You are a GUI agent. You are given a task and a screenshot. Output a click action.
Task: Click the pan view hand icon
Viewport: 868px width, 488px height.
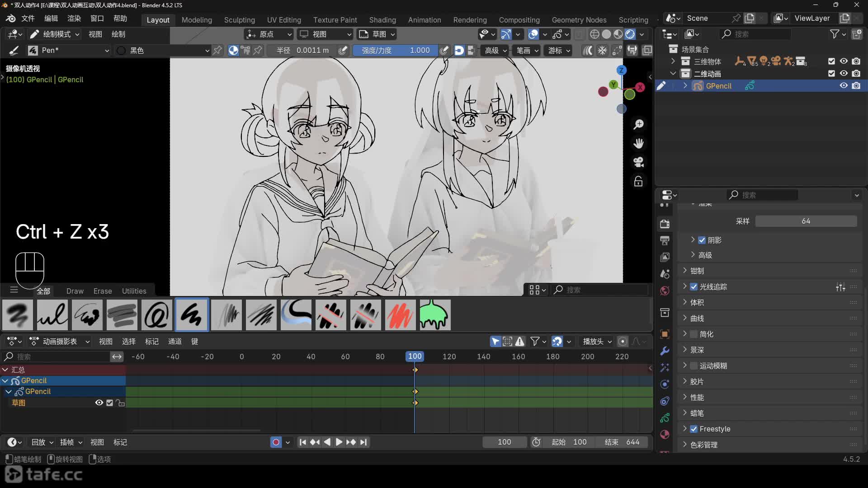pyautogui.click(x=638, y=143)
